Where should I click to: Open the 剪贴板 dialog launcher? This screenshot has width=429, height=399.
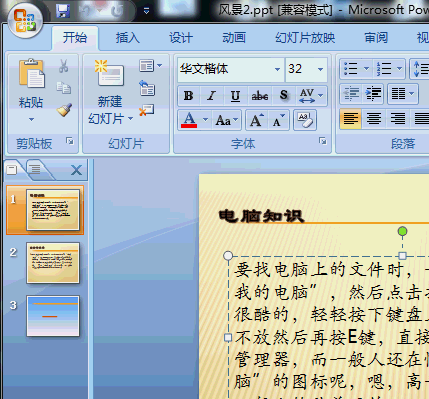pyautogui.click(x=69, y=141)
